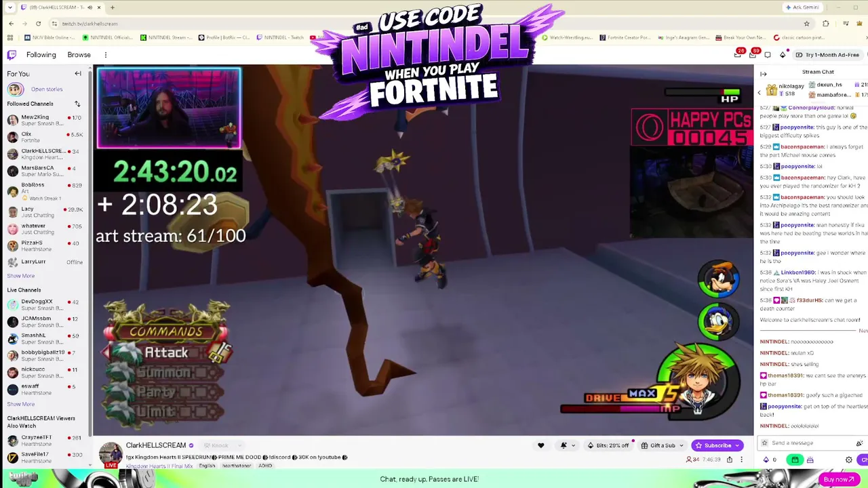Open the classic cartoon pirate bookmark
868x488 pixels.
click(x=798, y=38)
